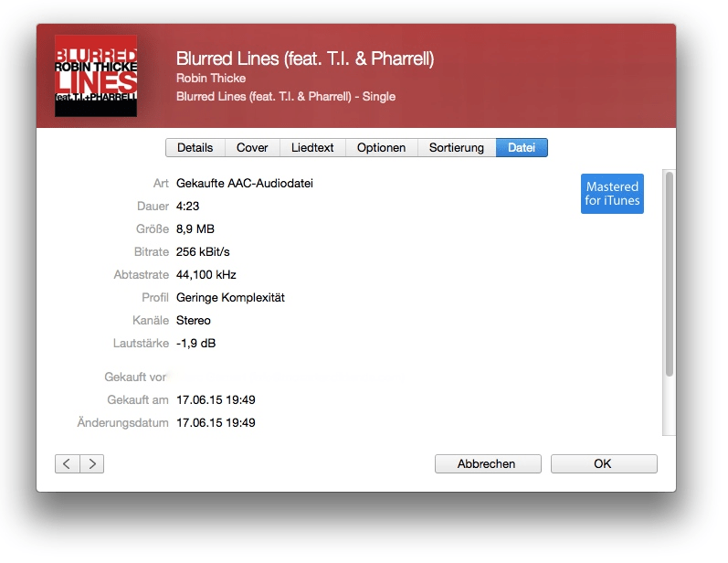
Task: Click the Gekauft am date value
Action: pos(216,399)
